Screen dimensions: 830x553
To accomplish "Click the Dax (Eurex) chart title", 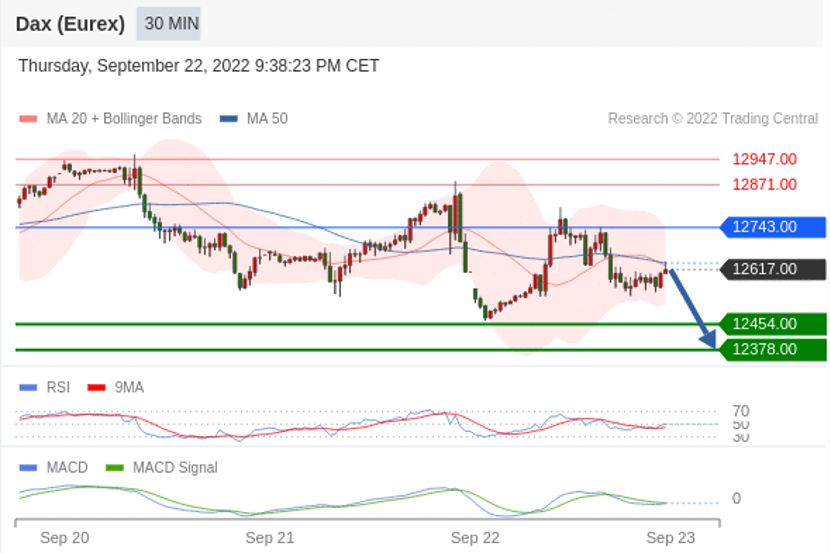I will (x=70, y=24).
